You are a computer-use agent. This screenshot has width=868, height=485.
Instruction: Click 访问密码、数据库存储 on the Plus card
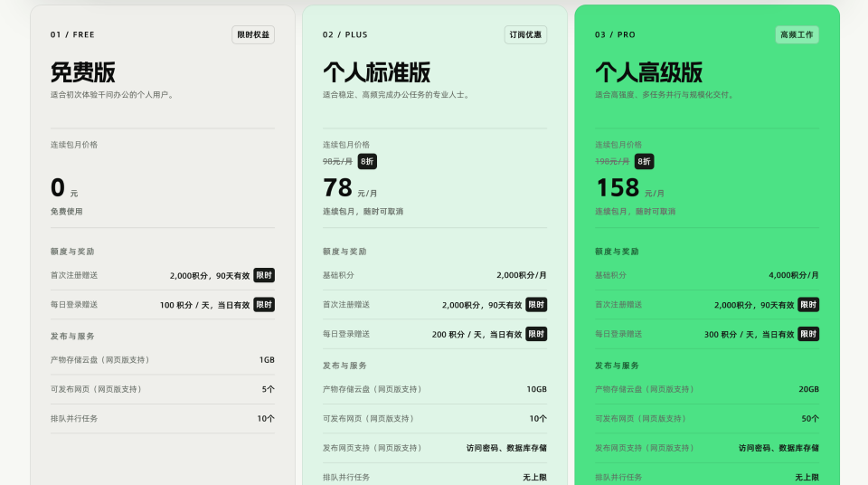tap(506, 448)
